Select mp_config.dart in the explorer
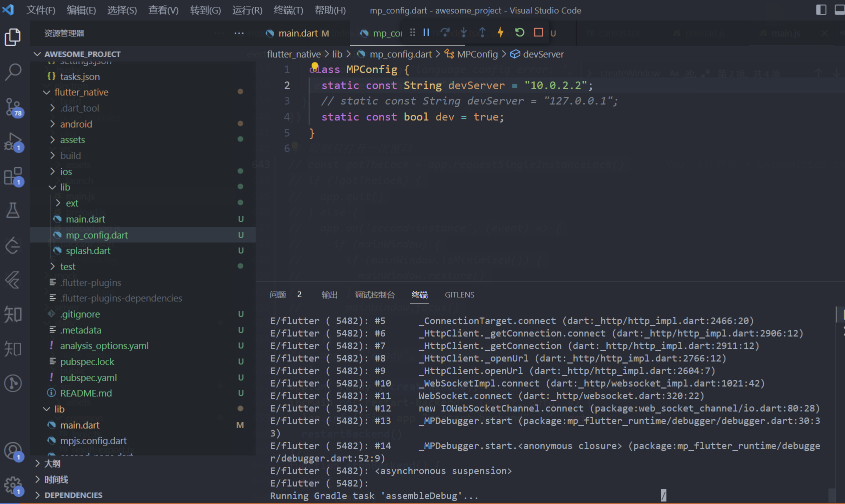 [97, 234]
